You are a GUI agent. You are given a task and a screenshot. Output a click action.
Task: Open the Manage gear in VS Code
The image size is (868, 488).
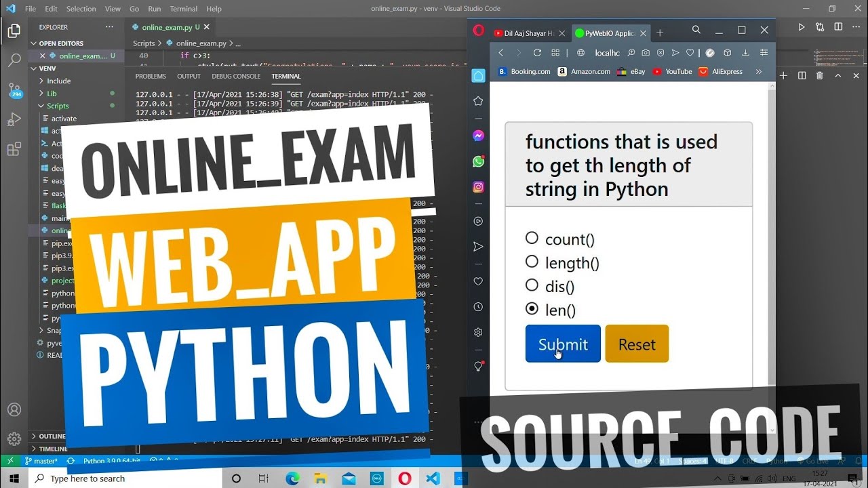pos(14,439)
